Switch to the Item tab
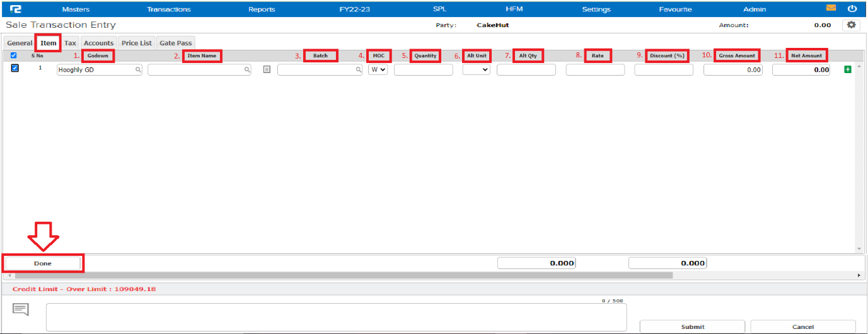The width and height of the screenshot is (868, 334). pos(49,43)
